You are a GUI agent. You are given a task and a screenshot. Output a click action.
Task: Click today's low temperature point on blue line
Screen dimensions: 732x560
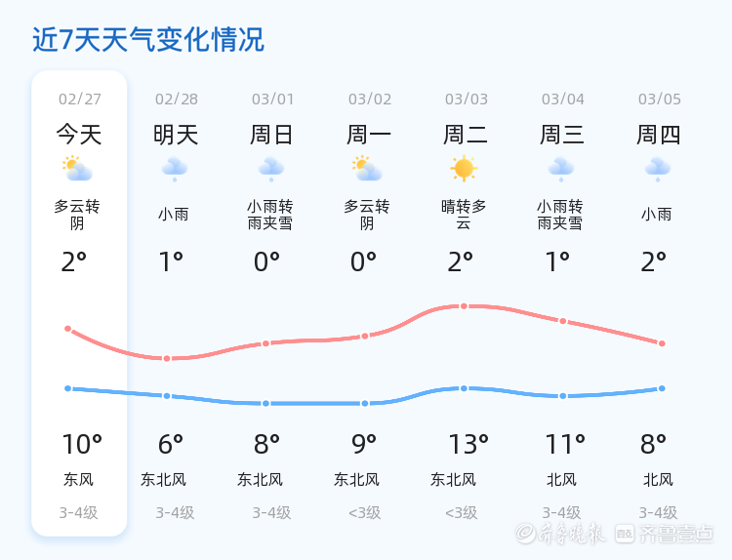[68, 388]
